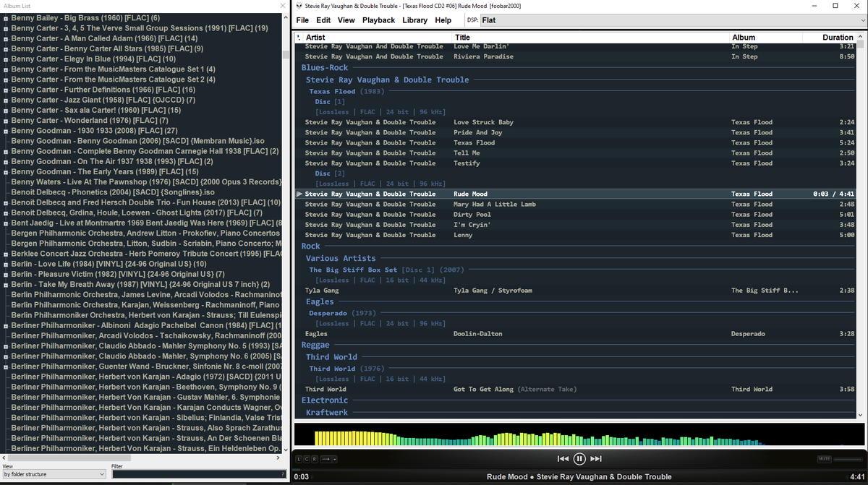Expand Benny Carter - A Man Called Adam
Viewport: 868px width, 485px height.
(6, 38)
